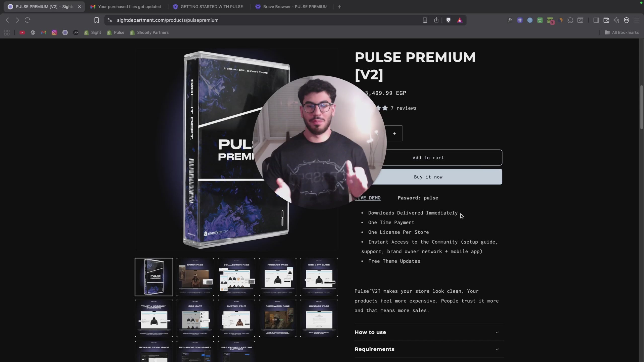Open the extensions puzzle icon

[x=570, y=20]
